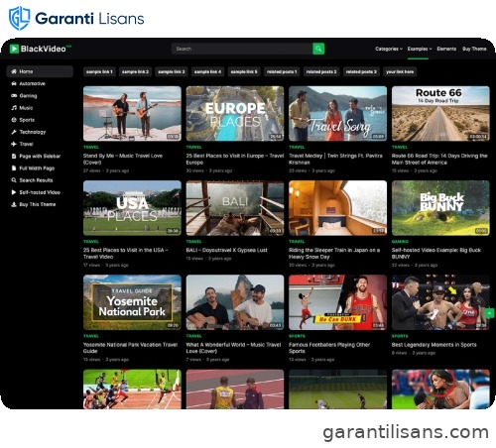Focus the Search input field

tap(242, 49)
